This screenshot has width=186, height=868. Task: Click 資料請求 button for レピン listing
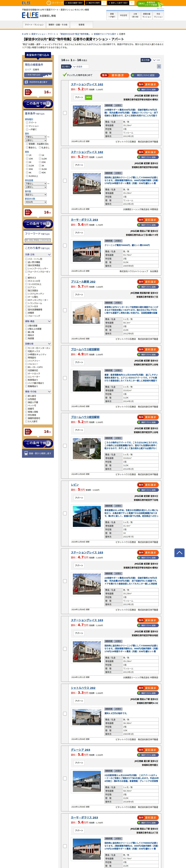click(x=148, y=485)
